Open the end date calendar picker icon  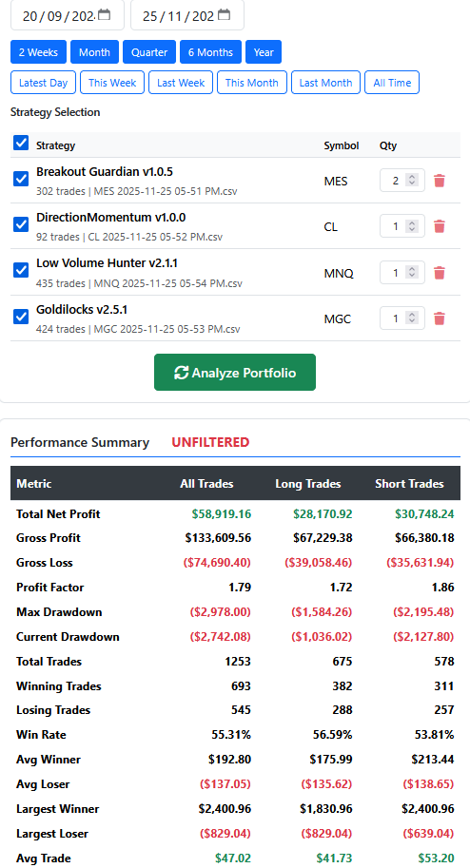coord(224,15)
